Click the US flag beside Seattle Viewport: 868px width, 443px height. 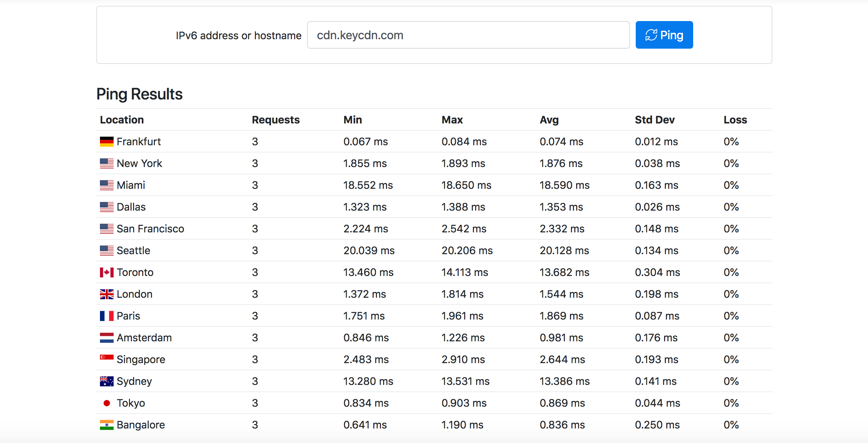point(107,251)
